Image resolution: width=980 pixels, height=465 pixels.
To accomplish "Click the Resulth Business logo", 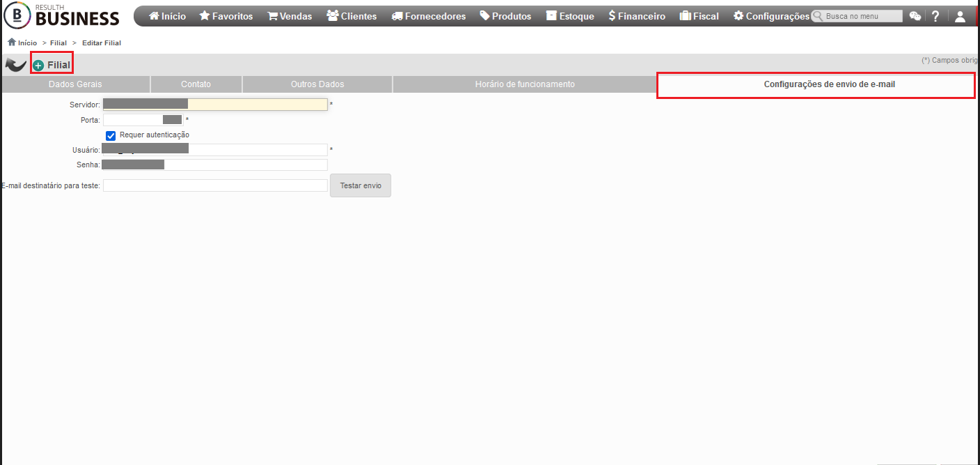I will 62,15.
